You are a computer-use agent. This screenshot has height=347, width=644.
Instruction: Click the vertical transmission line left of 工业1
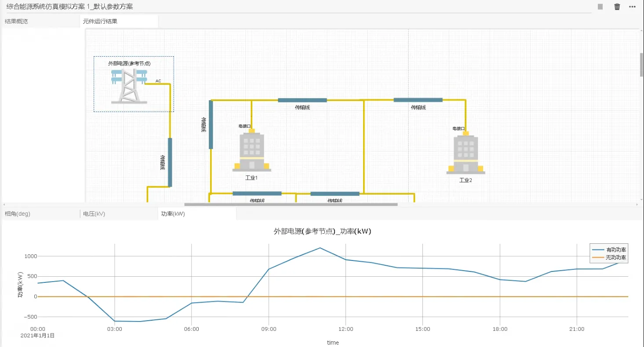211,125
